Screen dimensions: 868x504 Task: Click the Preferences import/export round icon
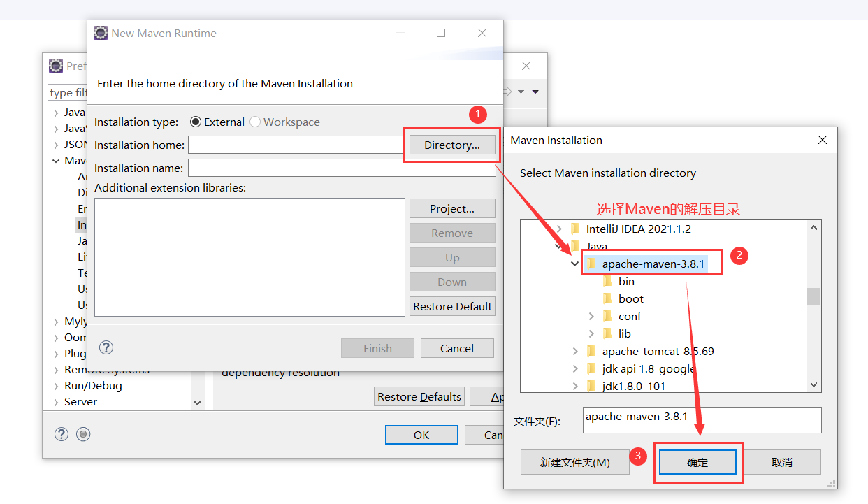point(84,434)
